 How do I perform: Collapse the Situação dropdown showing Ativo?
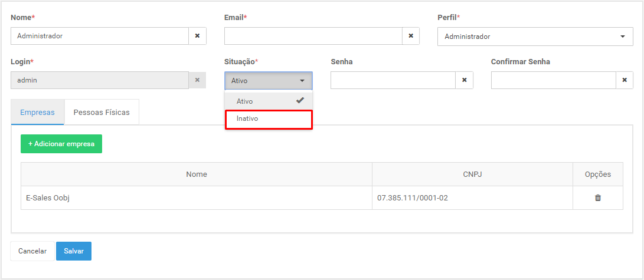[x=269, y=81]
